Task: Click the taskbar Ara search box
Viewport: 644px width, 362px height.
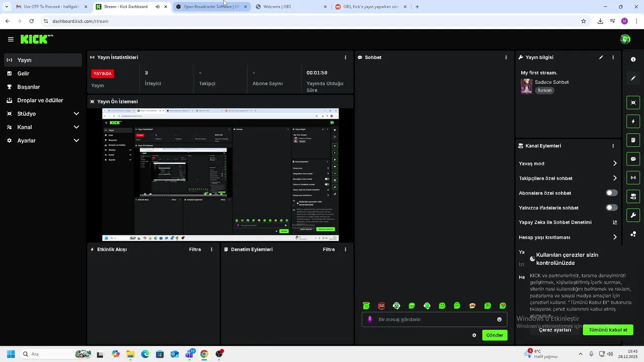Action: point(55,354)
